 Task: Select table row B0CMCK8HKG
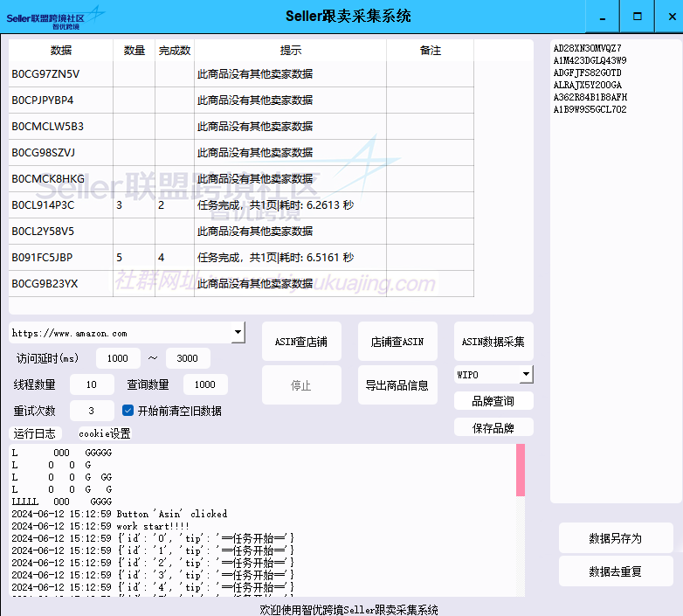click(241, 178)
